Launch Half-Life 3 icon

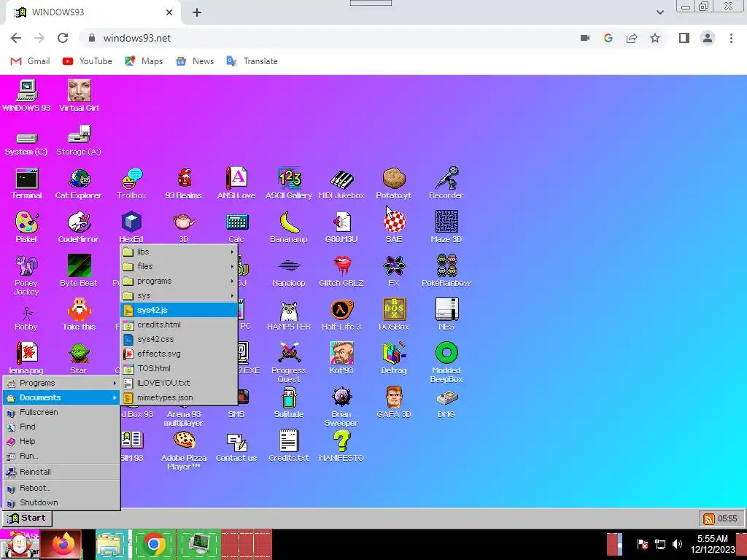pos(341,315)
